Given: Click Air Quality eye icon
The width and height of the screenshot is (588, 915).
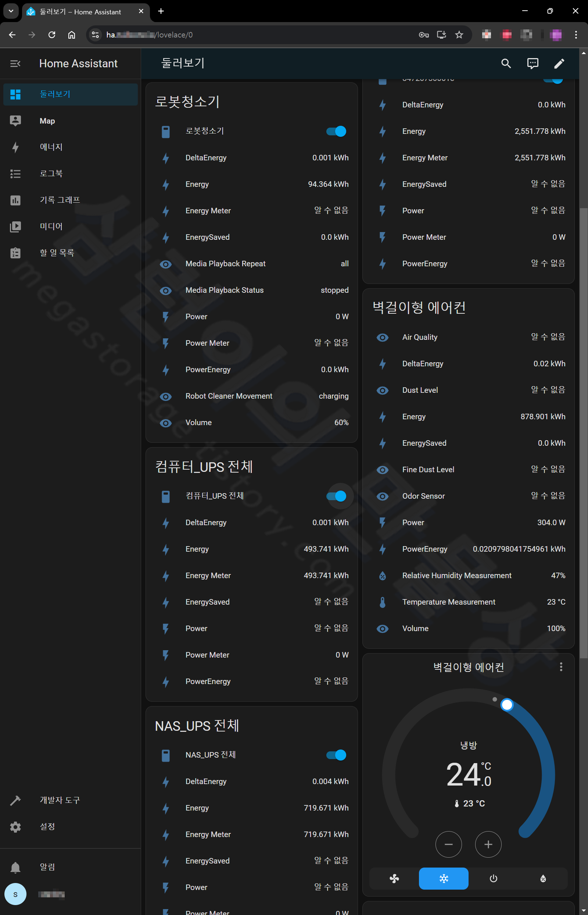Looking at the screenshot, I should click(x=383, y=337).
